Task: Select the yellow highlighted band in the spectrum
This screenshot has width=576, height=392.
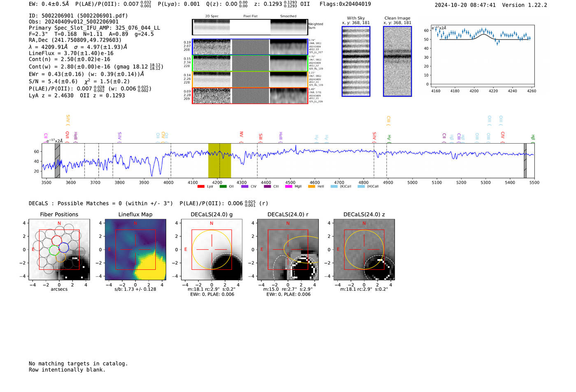Action: coord(219,160)
